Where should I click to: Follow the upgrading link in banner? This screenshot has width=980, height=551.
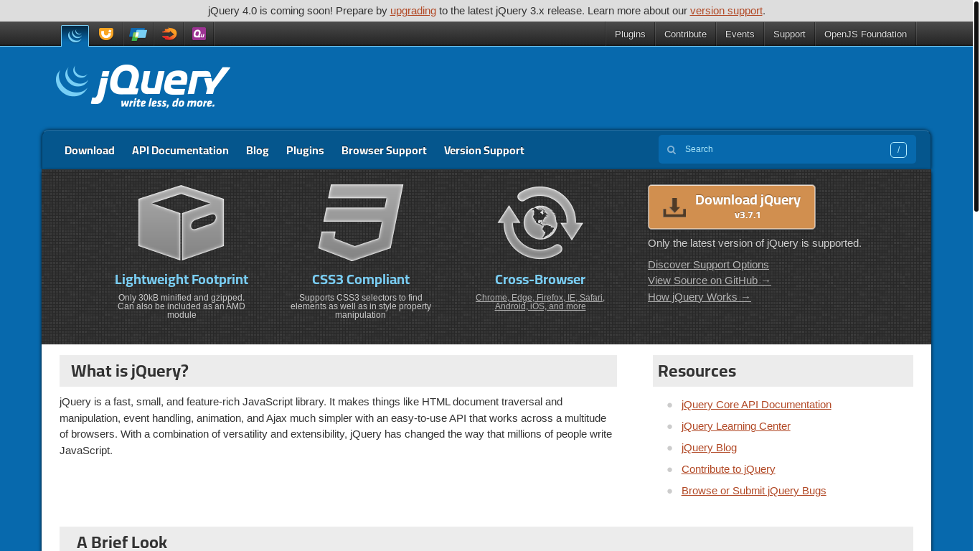[413, 11]
